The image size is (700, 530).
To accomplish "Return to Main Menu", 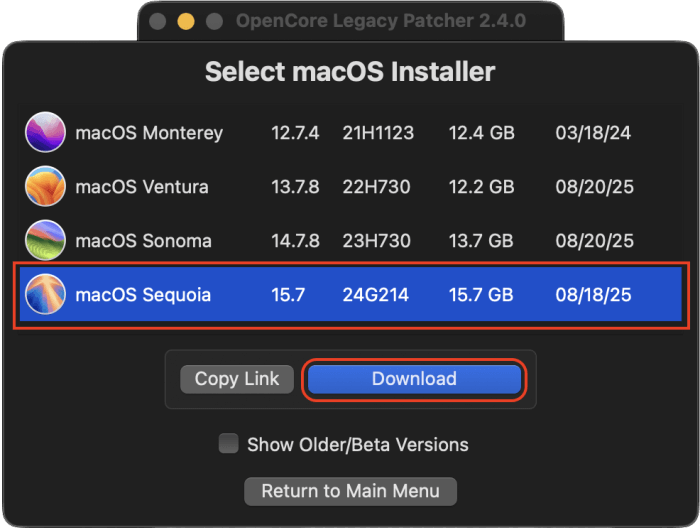I will (x=350, y=491).
